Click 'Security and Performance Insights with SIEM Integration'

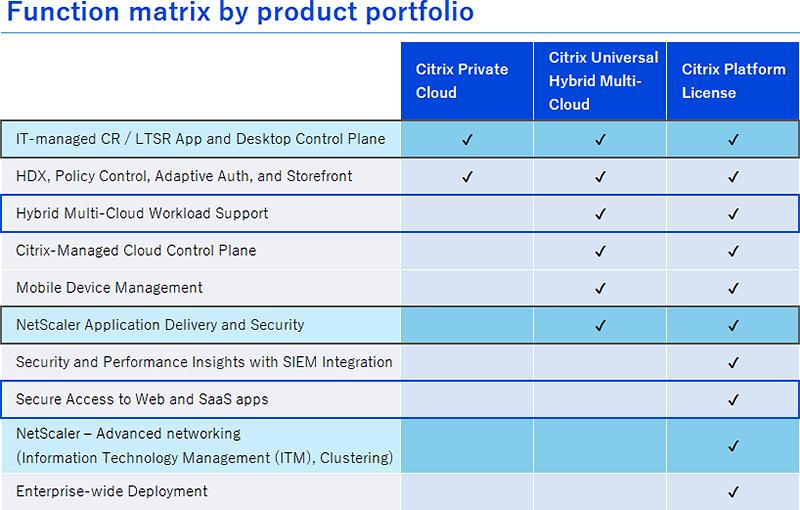204,362
